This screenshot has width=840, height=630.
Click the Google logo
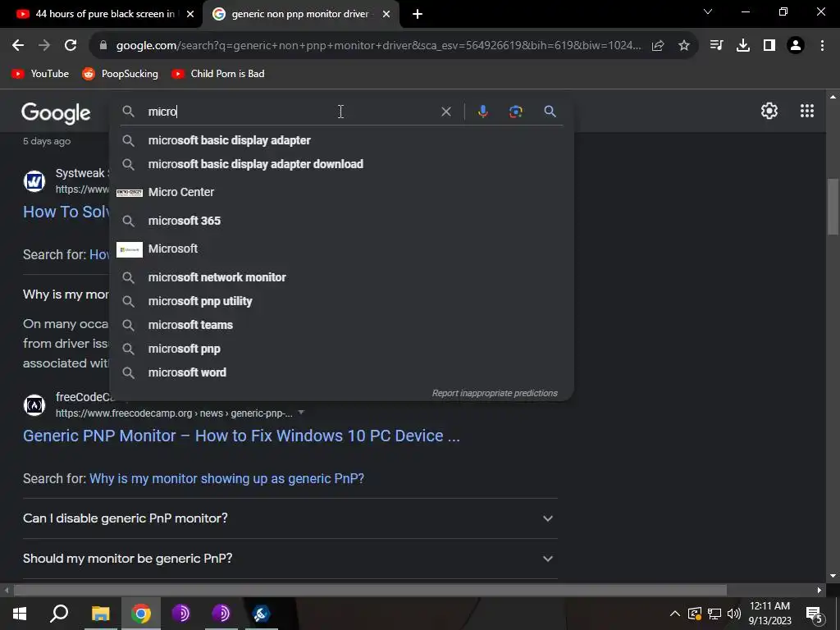pyautogui.click(x=56, y=112)
